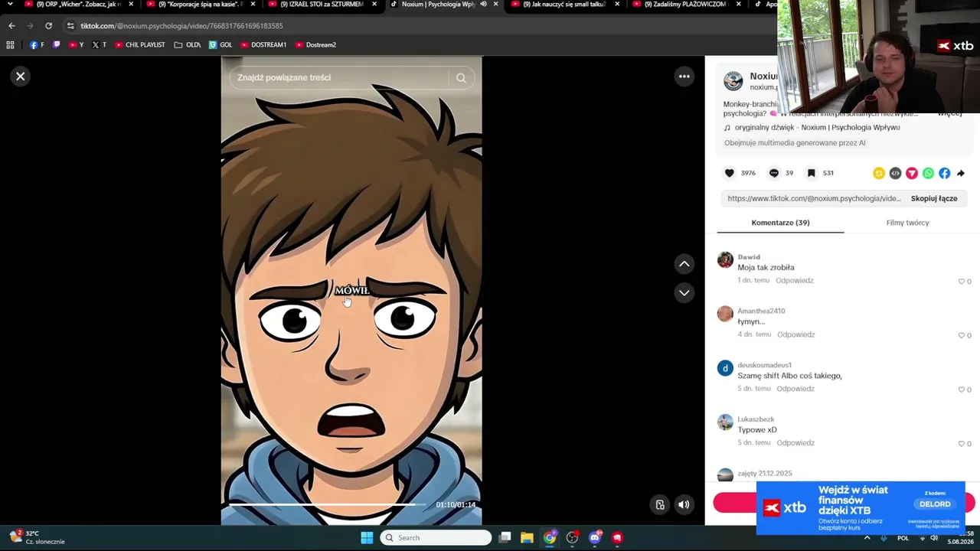The image size is (980, 551).
Task: Share the video via WhatsApp icon
Action: [928, 174]
